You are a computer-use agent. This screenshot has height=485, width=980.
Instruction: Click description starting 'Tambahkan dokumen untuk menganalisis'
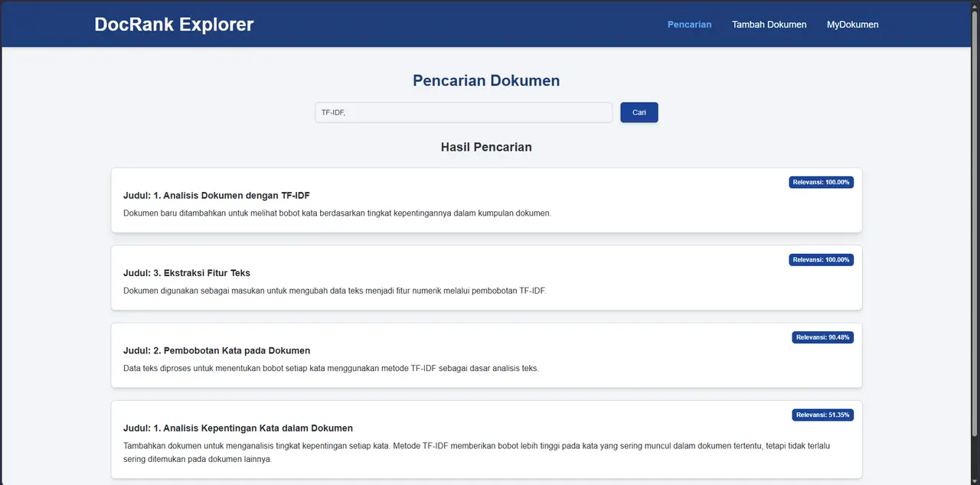point(476,452)
